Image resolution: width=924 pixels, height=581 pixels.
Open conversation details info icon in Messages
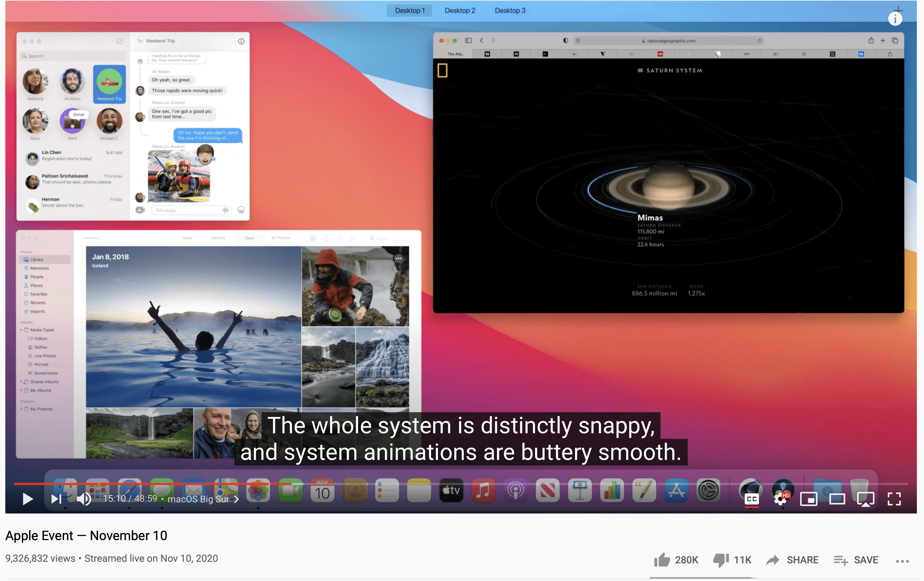click(241, 41)
